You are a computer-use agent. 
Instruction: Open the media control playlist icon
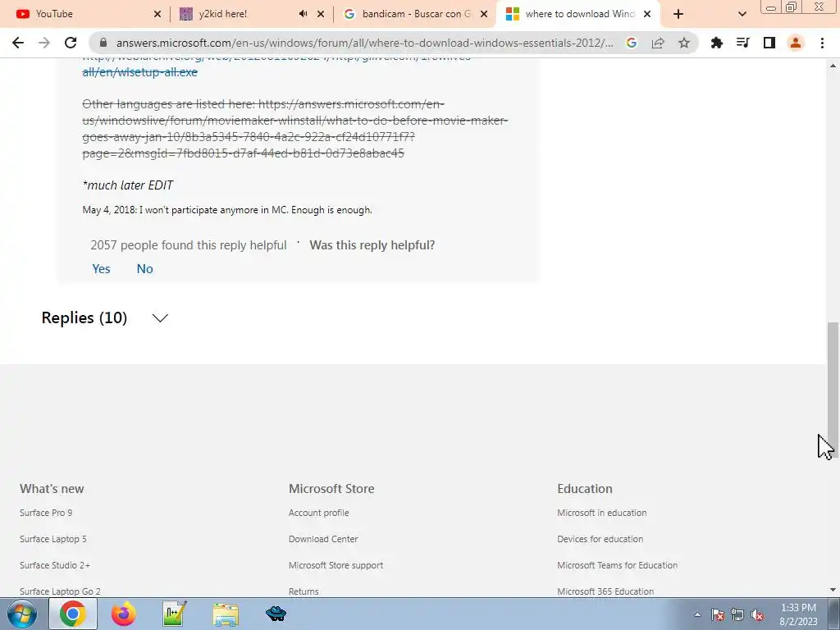coord(742,43)
